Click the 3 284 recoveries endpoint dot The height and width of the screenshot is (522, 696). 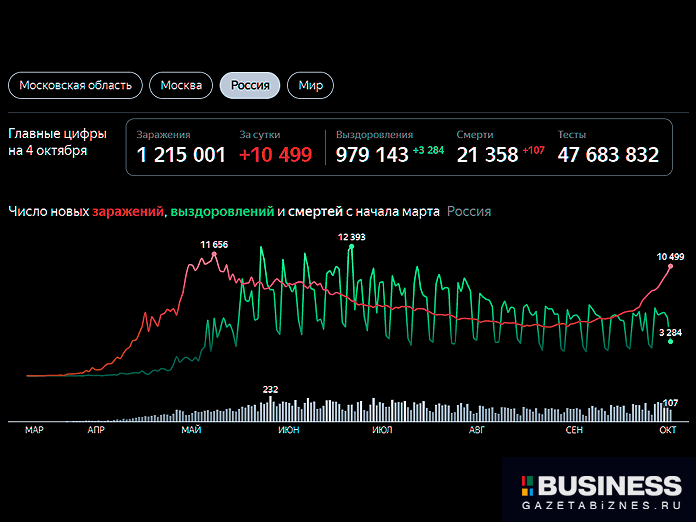point(669,342)
